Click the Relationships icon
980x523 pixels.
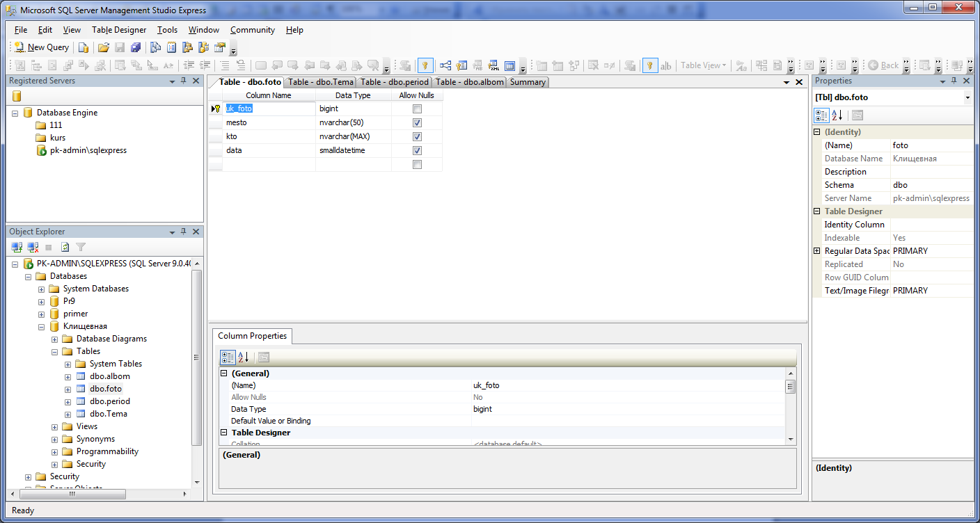pyautogui.click(x=445, y=65)
